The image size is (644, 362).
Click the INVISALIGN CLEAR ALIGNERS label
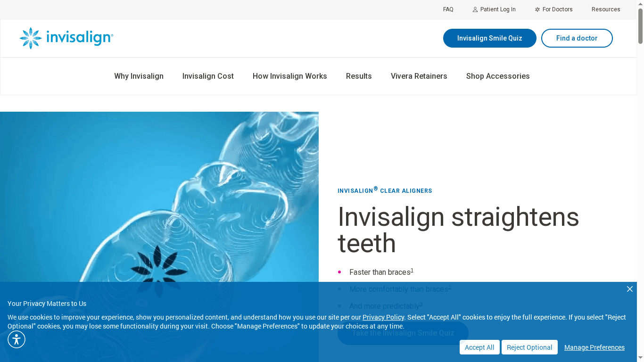[x=385, y=190]
